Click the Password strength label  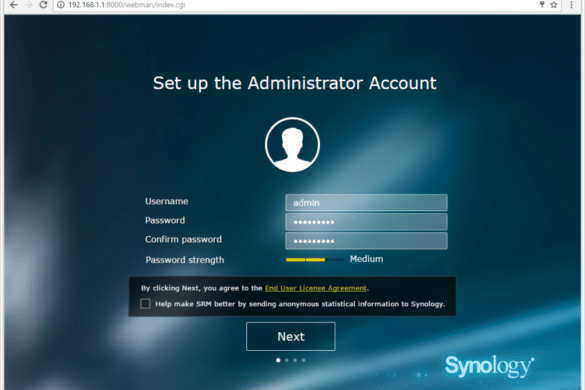tap(185, 260)
